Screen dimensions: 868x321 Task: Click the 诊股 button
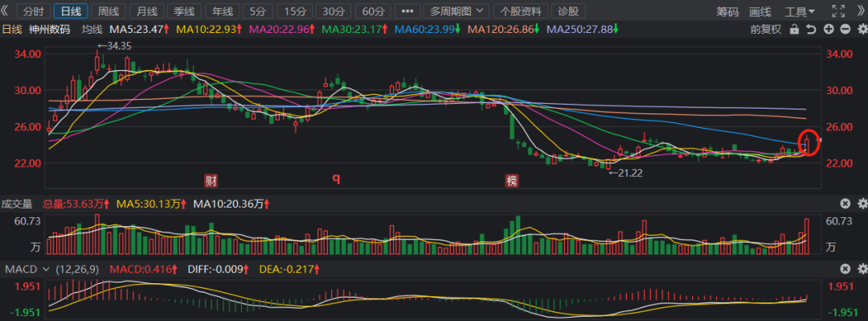[x=567, y=11]
